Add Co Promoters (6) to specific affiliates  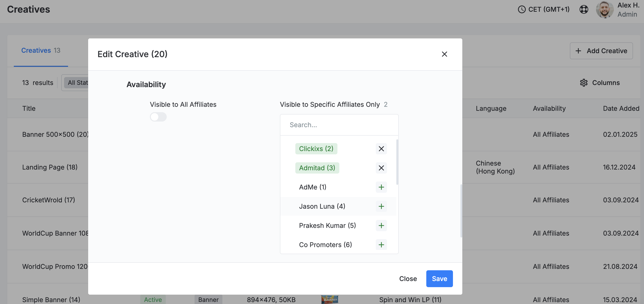pos(381,245)
